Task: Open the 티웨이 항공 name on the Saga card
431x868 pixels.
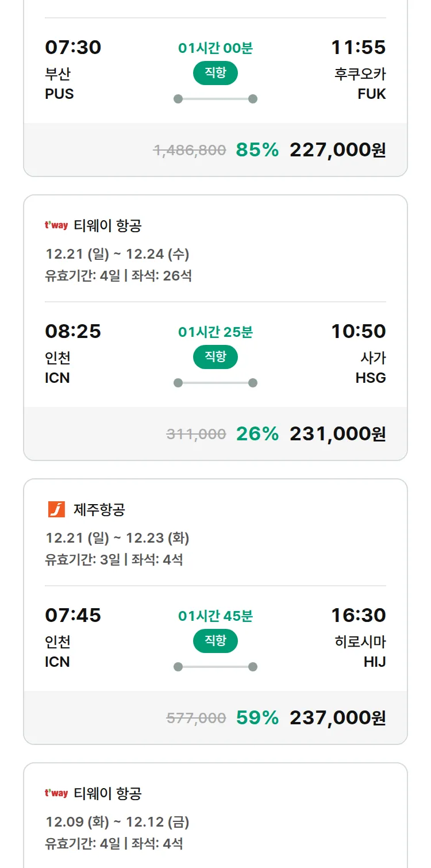Action: tap(107, 225)
